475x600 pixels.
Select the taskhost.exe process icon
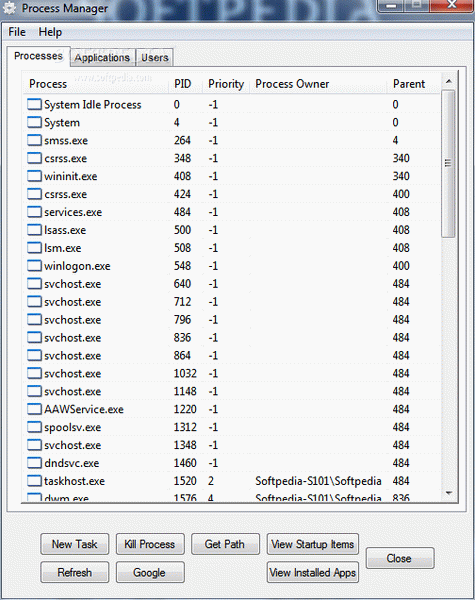pyautogui.click(x=34, y=481)
